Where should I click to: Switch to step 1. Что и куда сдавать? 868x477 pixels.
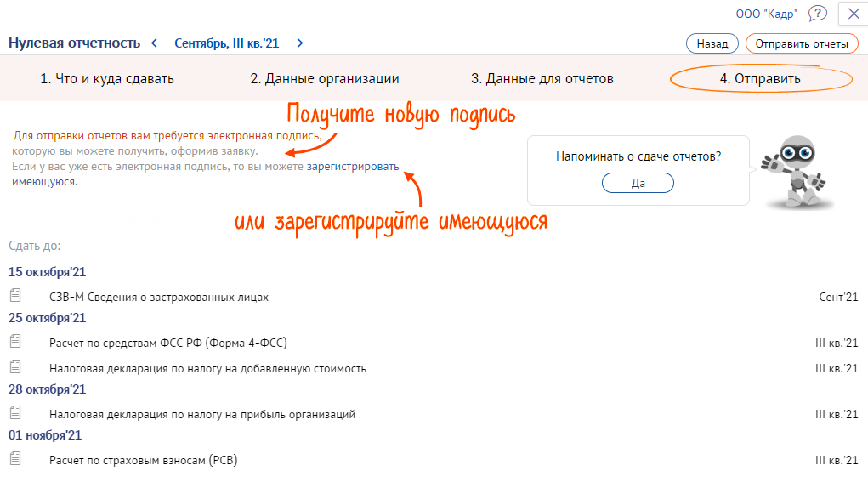[x=107, y=79]
